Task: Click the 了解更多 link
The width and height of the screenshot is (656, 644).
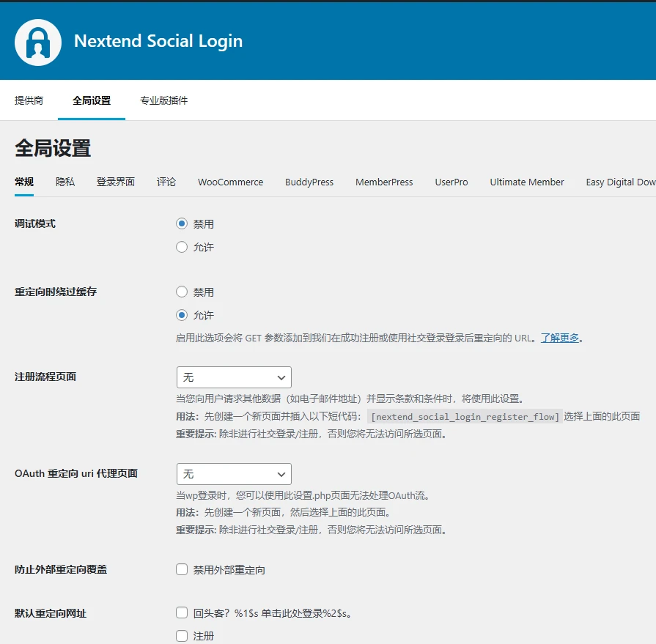Action: click(x=561, y=338)
